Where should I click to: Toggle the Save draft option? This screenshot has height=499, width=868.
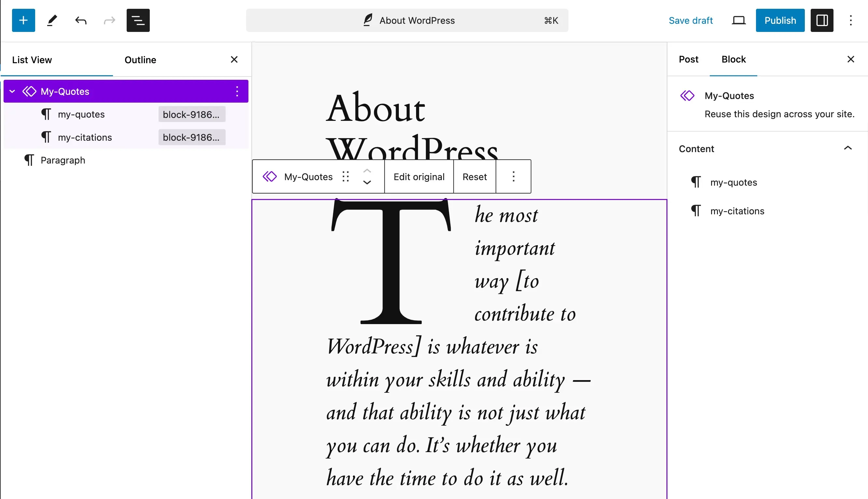click(690, 20)
